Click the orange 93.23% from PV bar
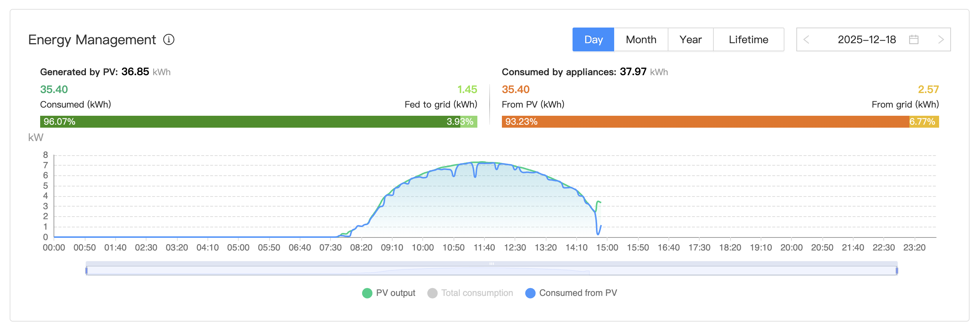 coord(705,122)
